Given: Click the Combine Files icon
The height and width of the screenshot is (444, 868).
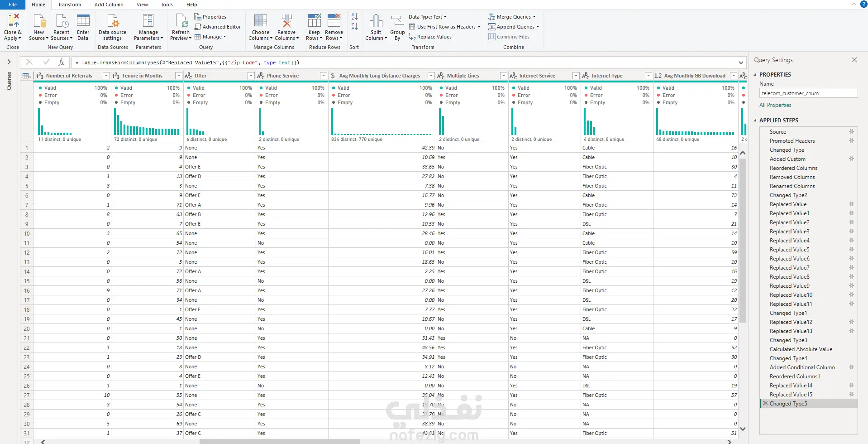Looking at the screenshot, I should tap(492, 37).
